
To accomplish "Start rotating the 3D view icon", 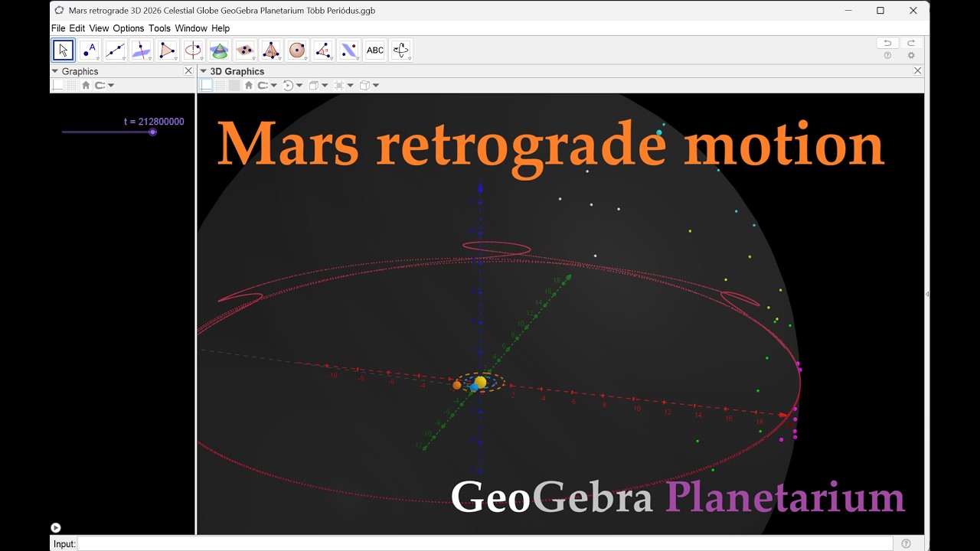I will tap(288, 85).
